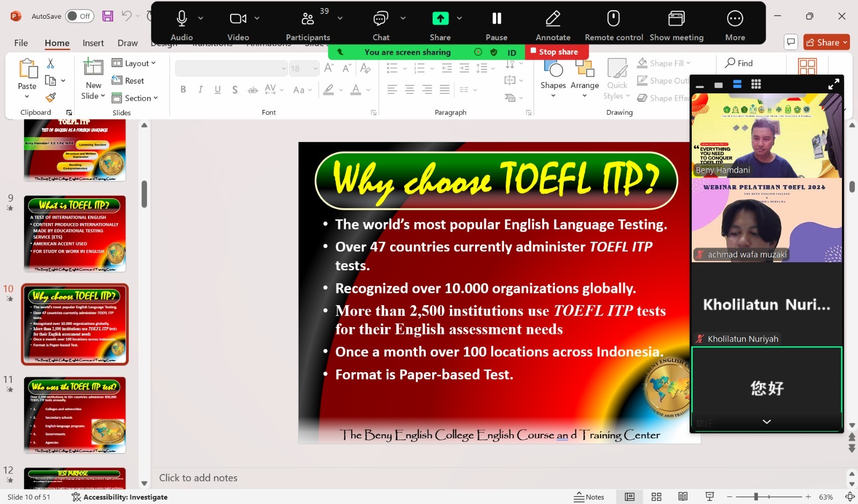Expand the Layout dropdown
The height and width of the screenshot is (504, 858).
134,63
